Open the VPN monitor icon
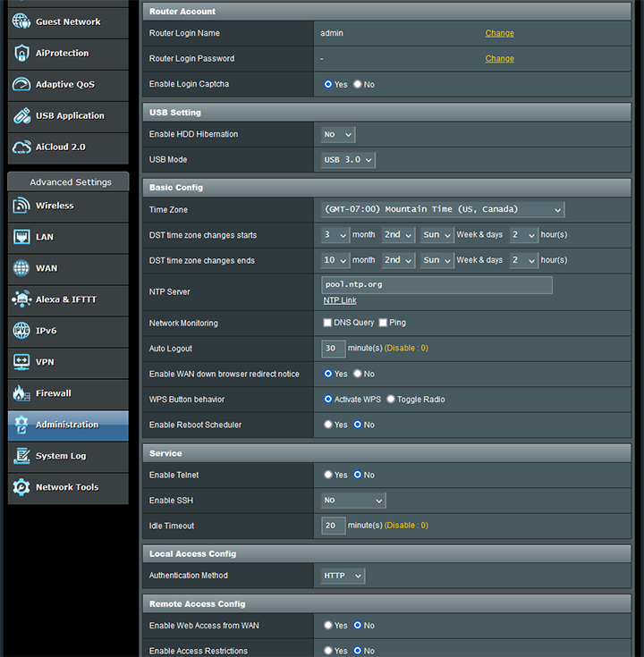This screenshot has height=657, width=644. coord(21,362)
